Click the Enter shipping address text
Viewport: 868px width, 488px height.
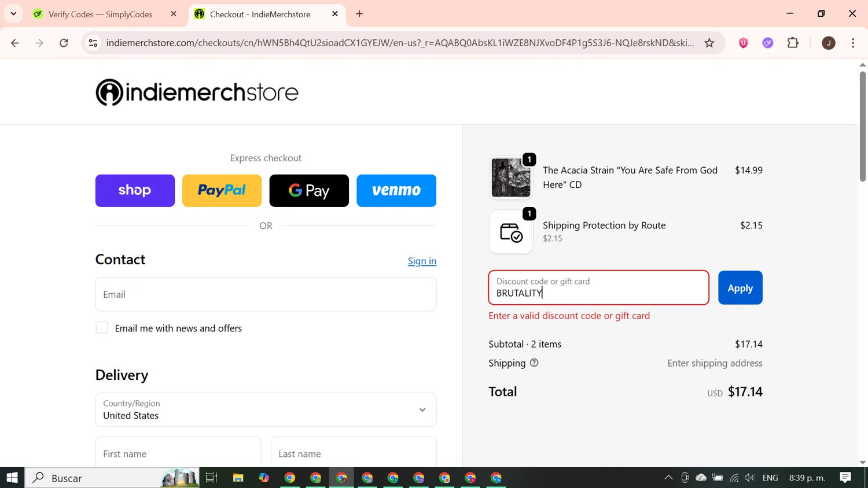click(x=715, y=363)
